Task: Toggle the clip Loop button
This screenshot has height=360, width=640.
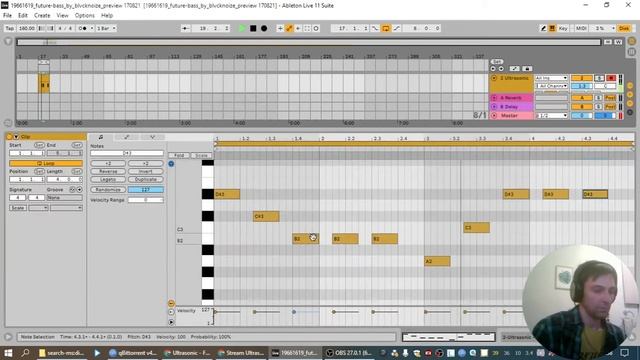Action: click(46, 163)
